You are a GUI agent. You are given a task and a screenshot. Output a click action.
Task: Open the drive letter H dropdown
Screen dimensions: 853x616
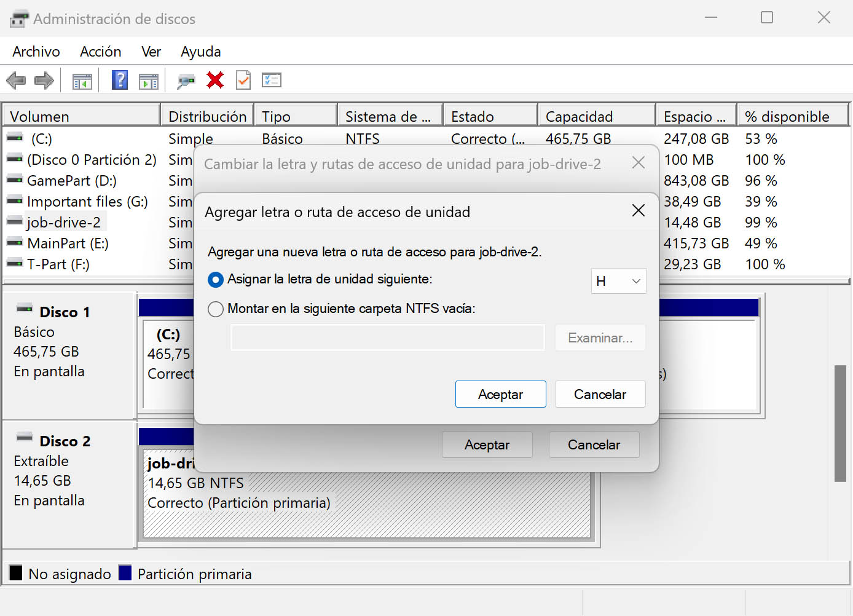point(618,281)
